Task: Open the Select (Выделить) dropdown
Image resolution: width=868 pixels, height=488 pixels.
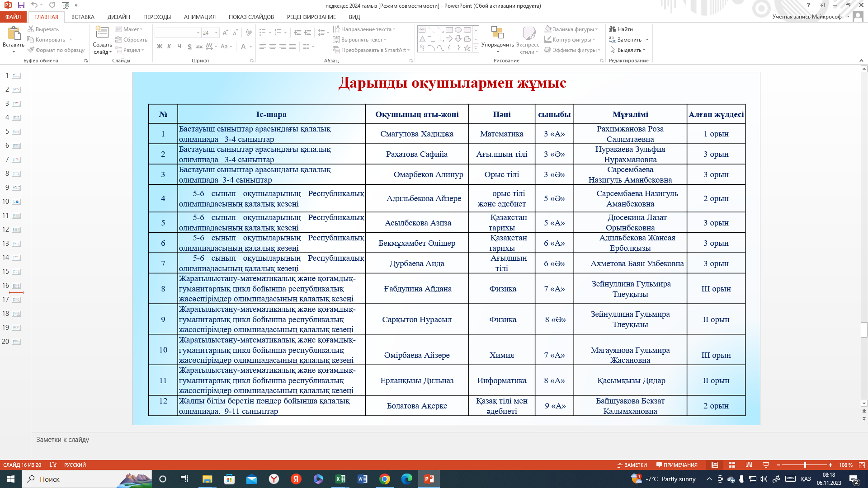Action: pyautogui.click(x=627, y=50)
